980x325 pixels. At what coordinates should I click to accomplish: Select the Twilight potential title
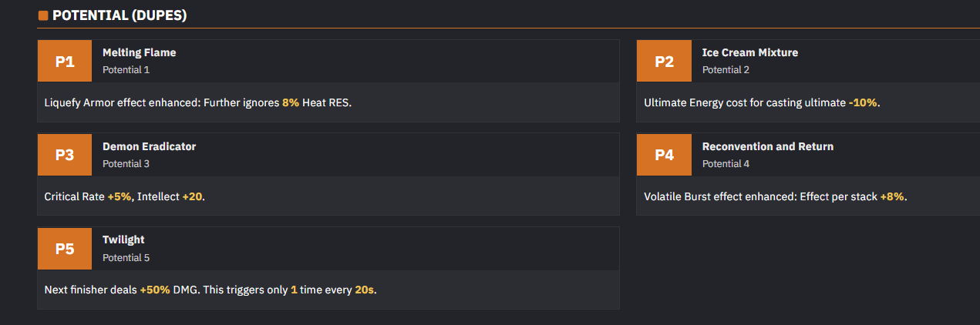point(123,240)
